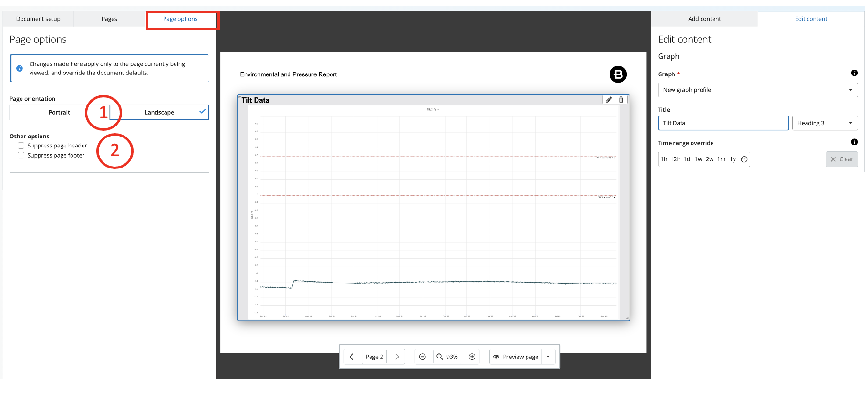
Task: Switch to the Add content tab
Action: (704, 19)
